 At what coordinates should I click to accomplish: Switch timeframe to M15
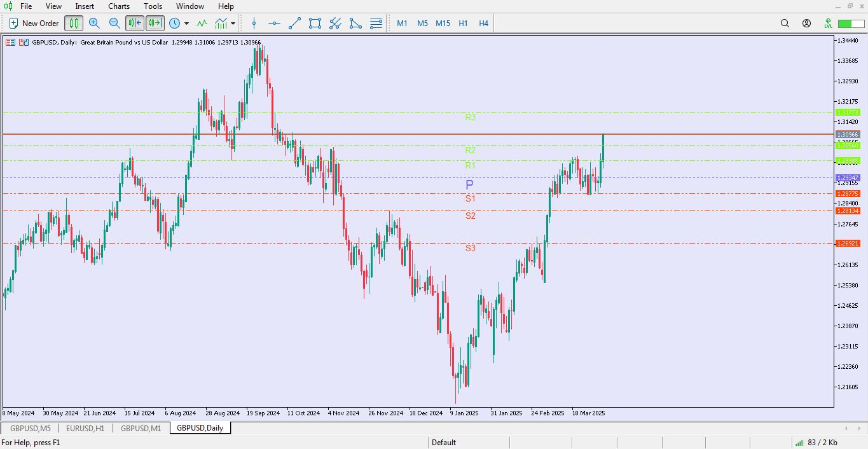443,24
